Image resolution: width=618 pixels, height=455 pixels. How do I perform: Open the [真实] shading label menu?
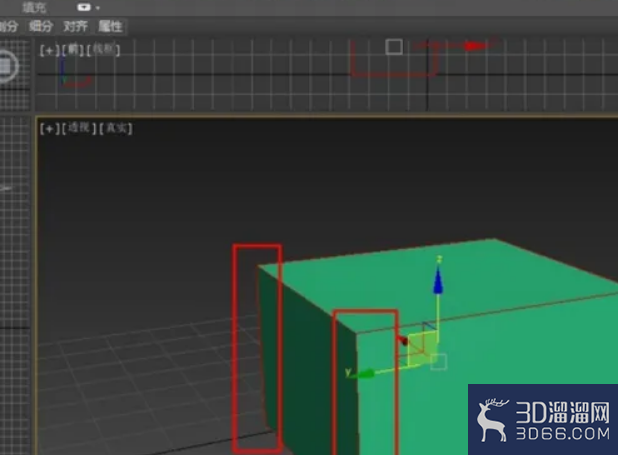115,128
